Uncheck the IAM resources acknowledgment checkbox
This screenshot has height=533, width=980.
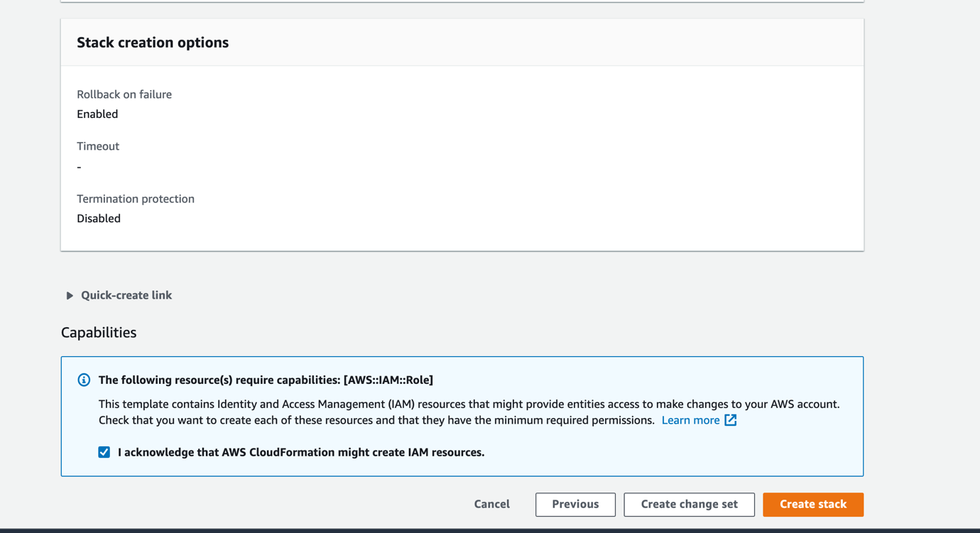click(x=104, y=452)
